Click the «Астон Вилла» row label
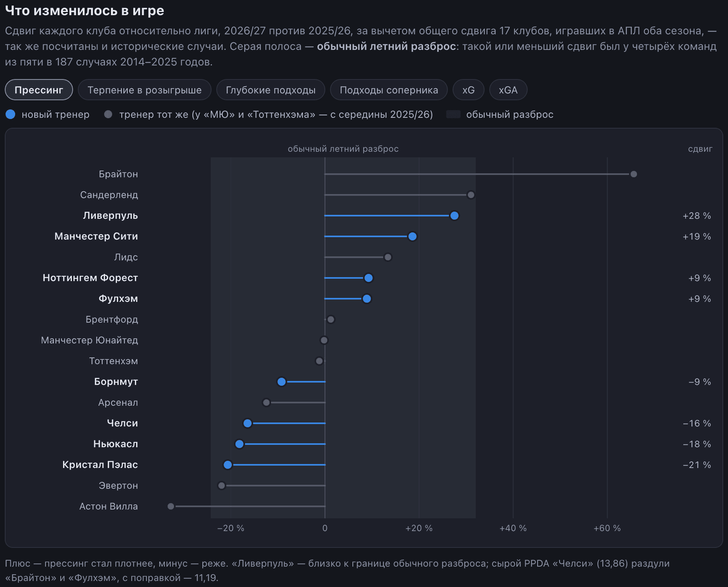The image size is (728, 587). pos(109,506)
